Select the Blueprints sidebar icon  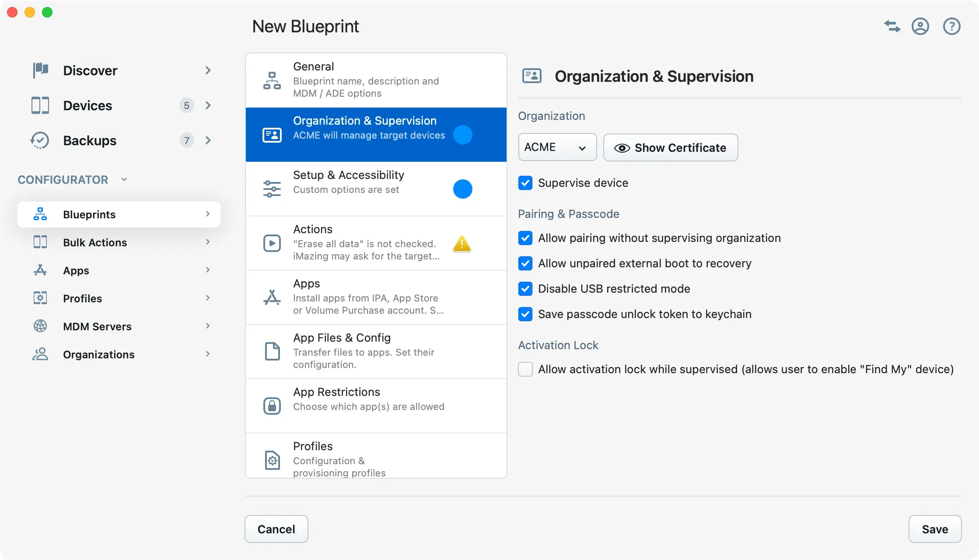point(40,214)
